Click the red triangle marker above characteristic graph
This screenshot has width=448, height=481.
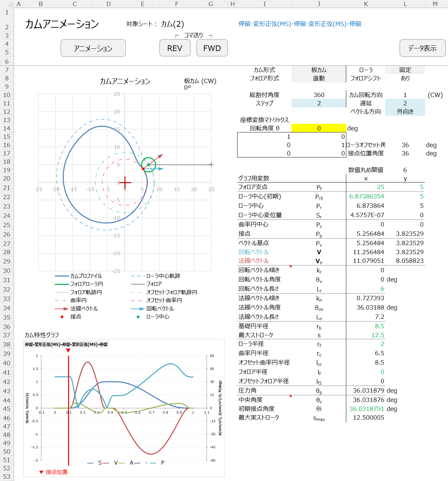coord(68,351)
